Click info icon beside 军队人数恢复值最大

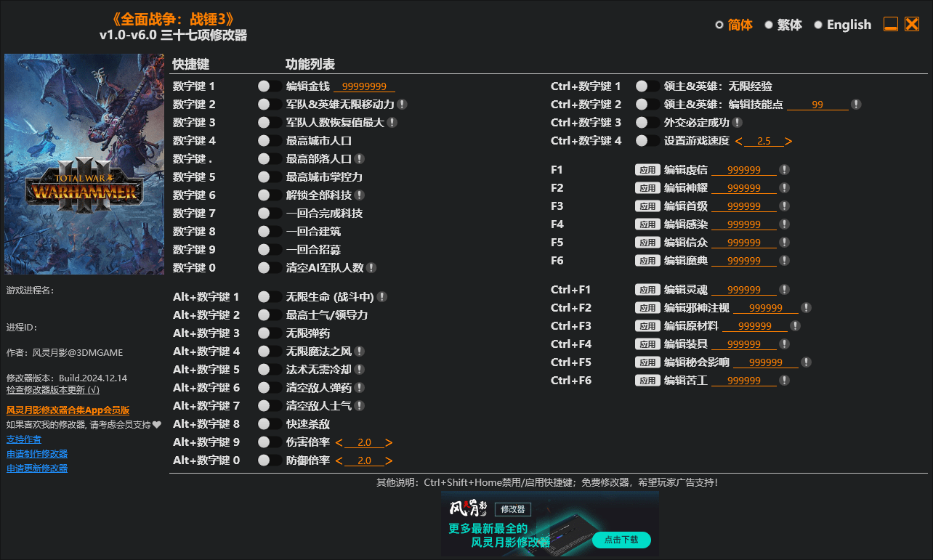392,123
